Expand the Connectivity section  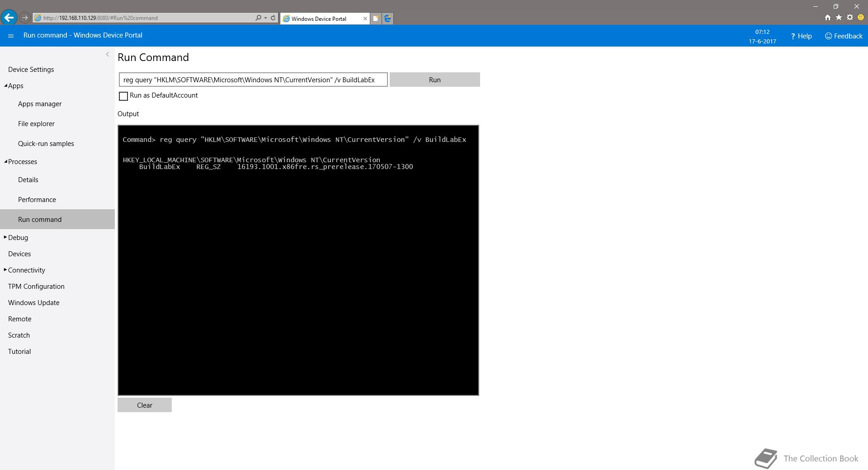[5, 270]
